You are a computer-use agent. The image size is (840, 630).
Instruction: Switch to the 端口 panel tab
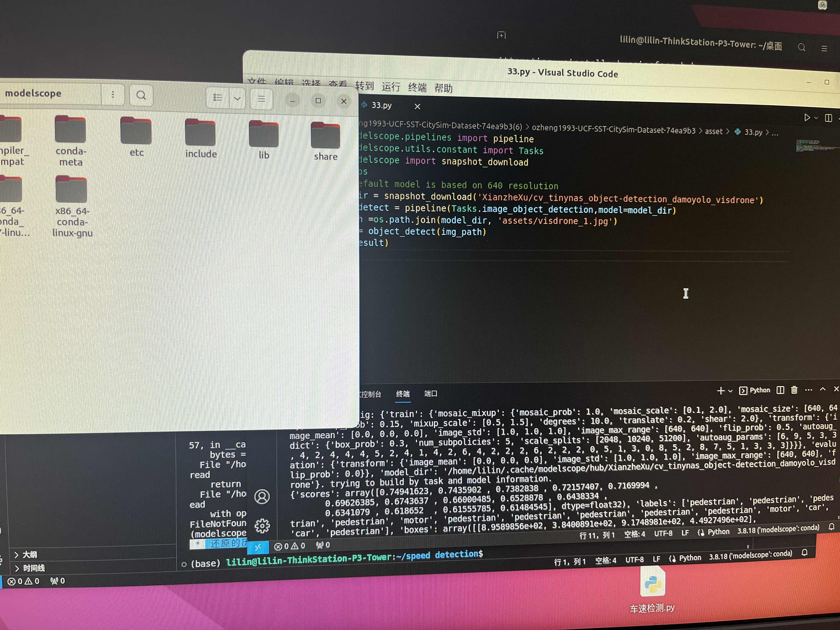(x=430, y=393)
